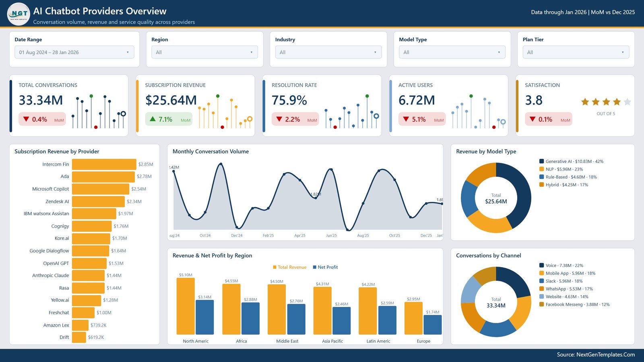Click the Hybrid legend color swatch

542,185
